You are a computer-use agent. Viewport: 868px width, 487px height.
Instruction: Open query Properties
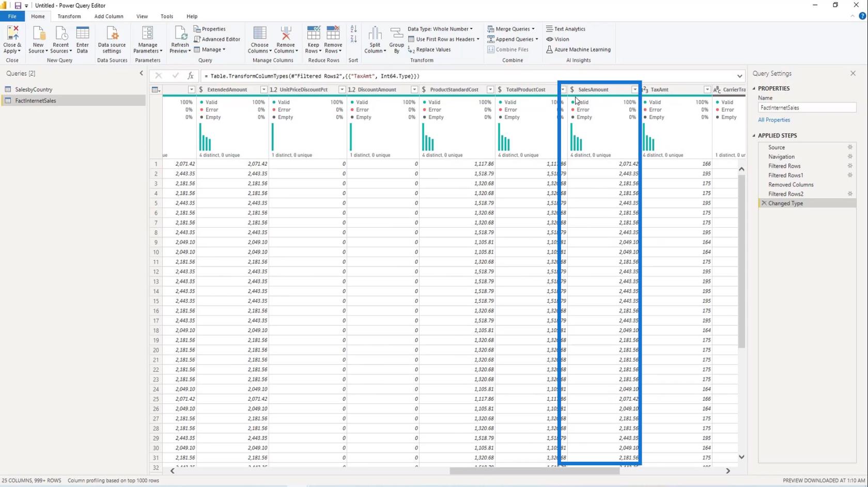[210, 29]
